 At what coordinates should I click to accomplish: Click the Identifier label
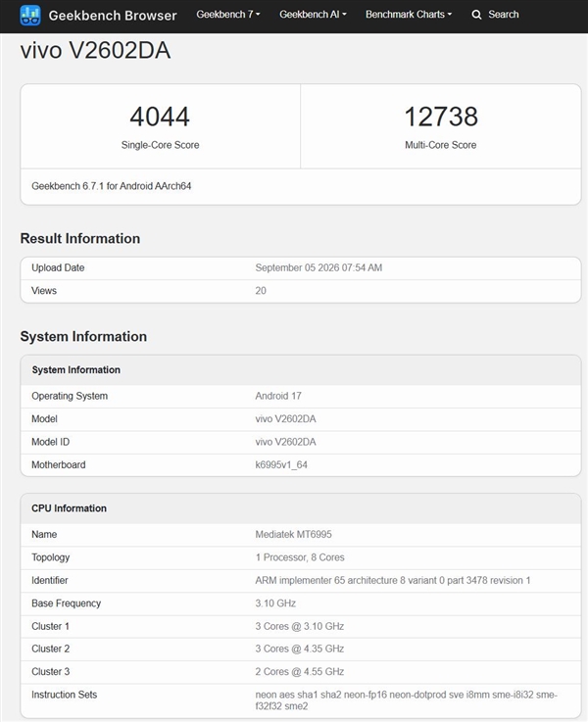(50, 581)
